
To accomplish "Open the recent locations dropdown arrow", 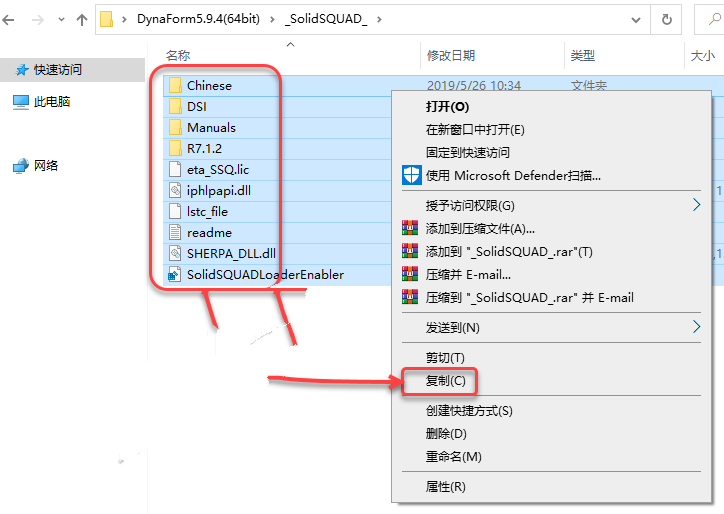I will tap(61, 20).
